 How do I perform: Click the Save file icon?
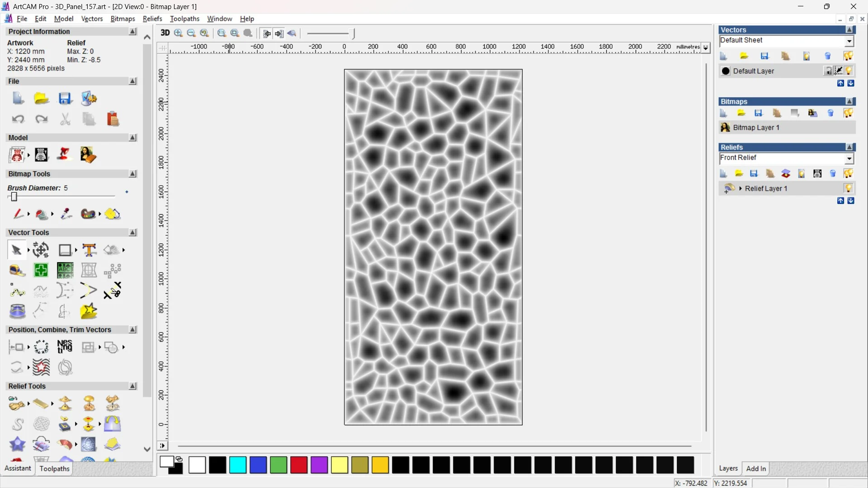click(x=65, y=99)
